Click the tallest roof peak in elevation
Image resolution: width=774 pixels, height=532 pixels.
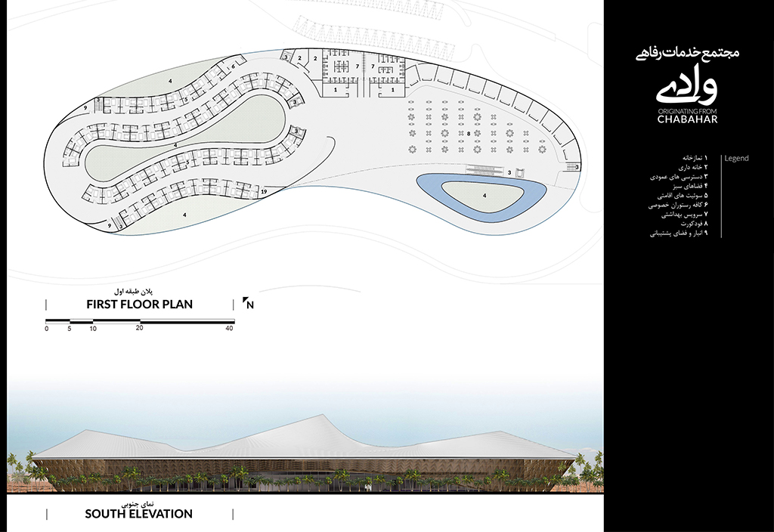pyautogui.click(x=322, y=416)
